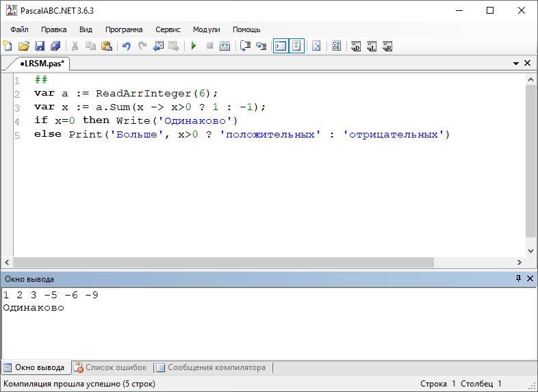The image size is (538, 392).
Task: Save the current file using the floppy disk icon
Action: [x=39, y=46]
